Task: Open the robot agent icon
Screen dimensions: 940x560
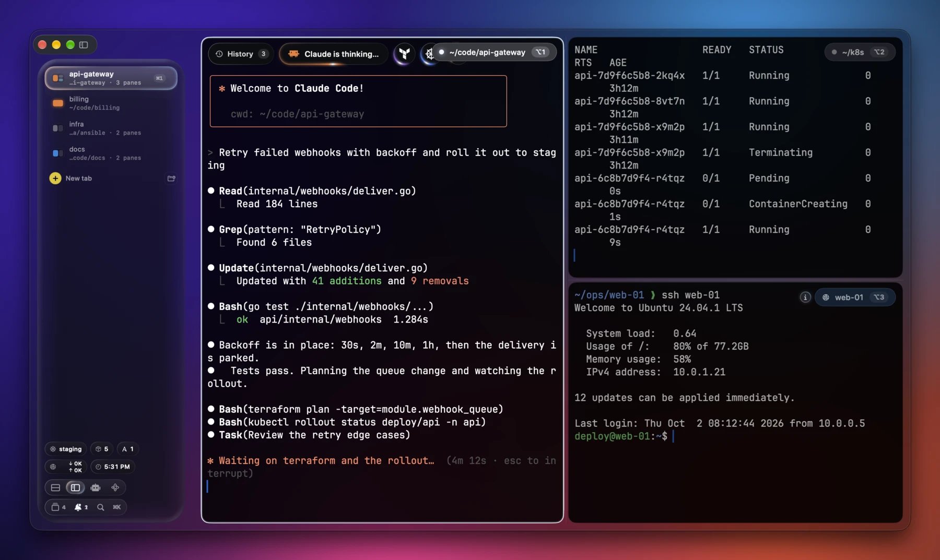Action: (x=96, y=487)
